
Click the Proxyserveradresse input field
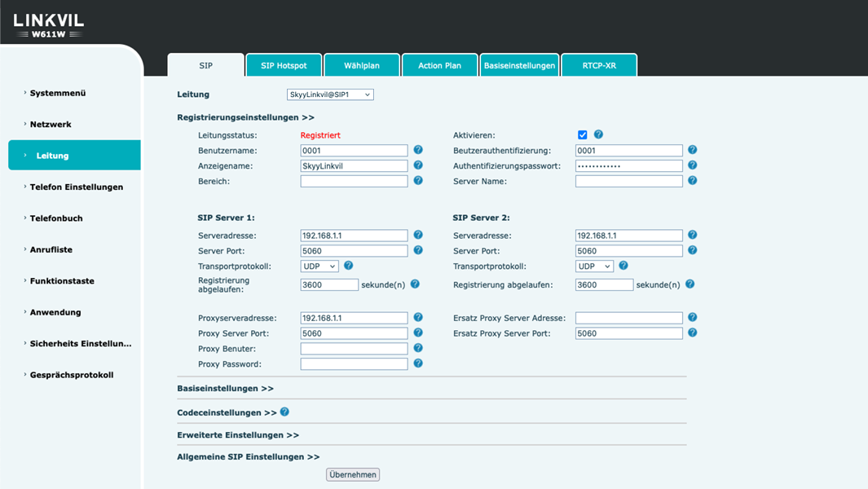point(354,318)
